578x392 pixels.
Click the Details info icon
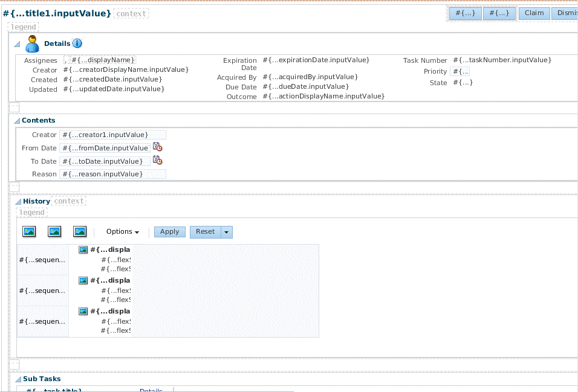[x=77, y=43]
